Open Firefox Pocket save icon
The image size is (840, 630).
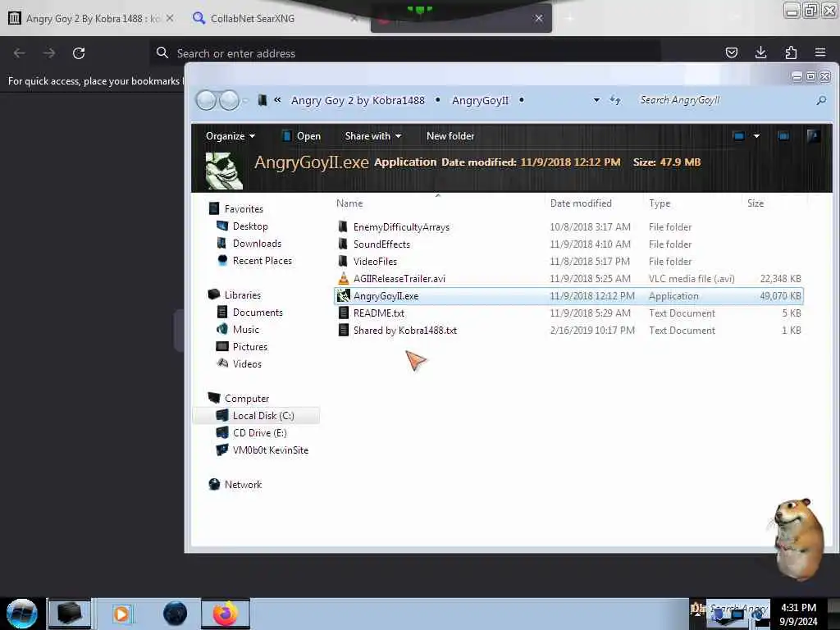pos(731,52)
